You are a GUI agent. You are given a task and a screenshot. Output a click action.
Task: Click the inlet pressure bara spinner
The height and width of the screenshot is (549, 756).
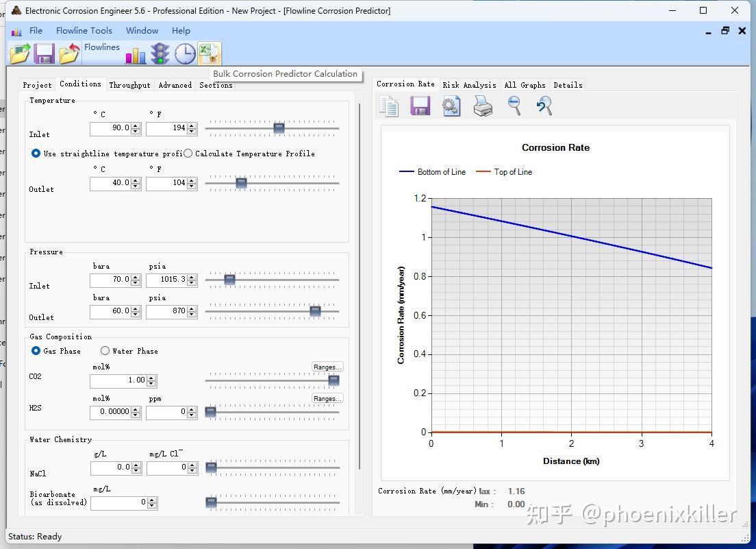136,280
